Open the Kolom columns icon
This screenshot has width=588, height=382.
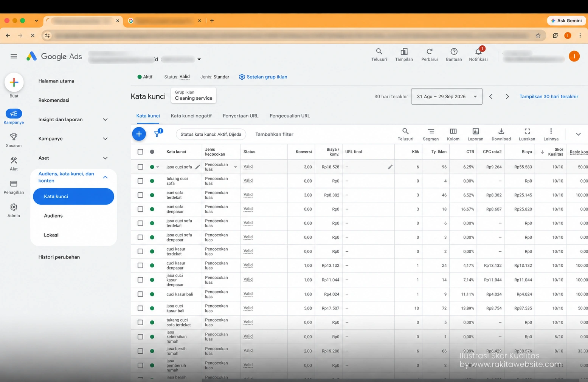pyautogui.click(x=453, y=131)
